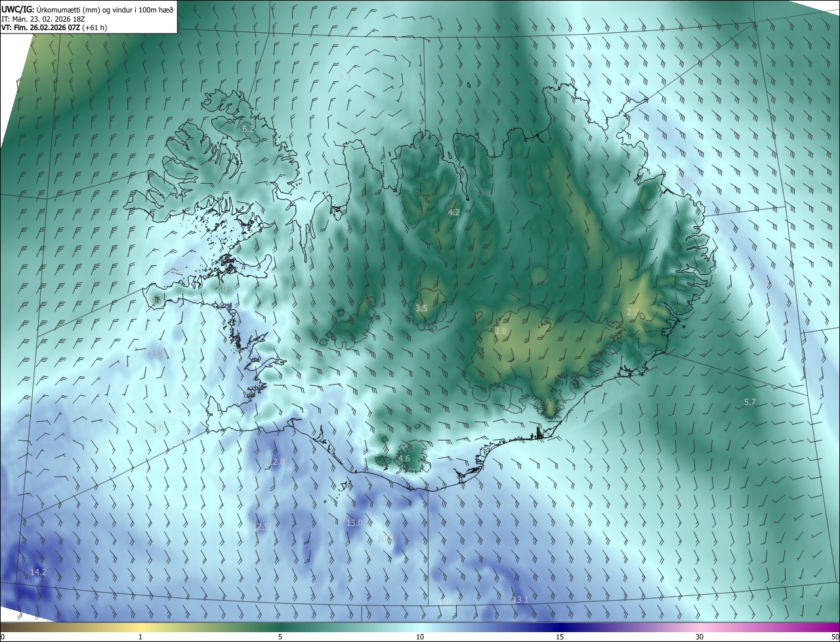Click the 5 tick label on the color scale
The height and width of the screenshot is (642, 840).
(280, 637)
